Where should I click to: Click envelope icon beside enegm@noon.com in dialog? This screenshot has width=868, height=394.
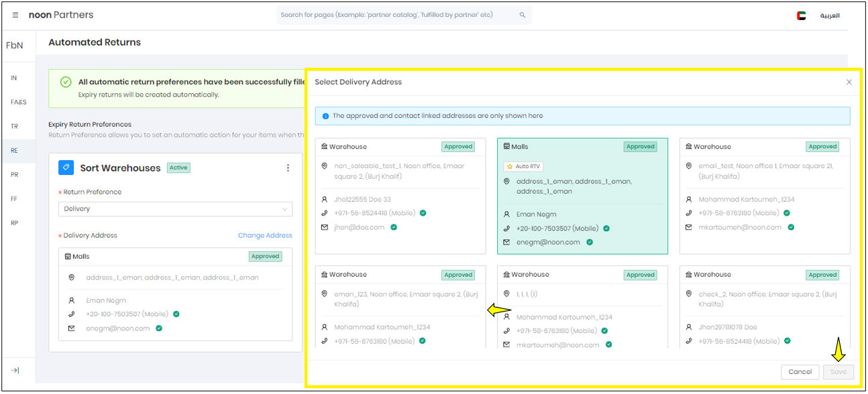tap(506, 242)
